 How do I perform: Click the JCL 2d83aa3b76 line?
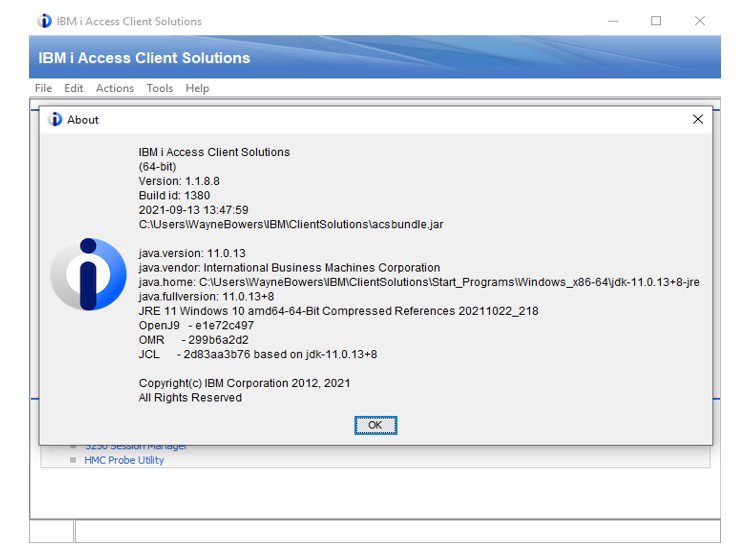(258, 354)
